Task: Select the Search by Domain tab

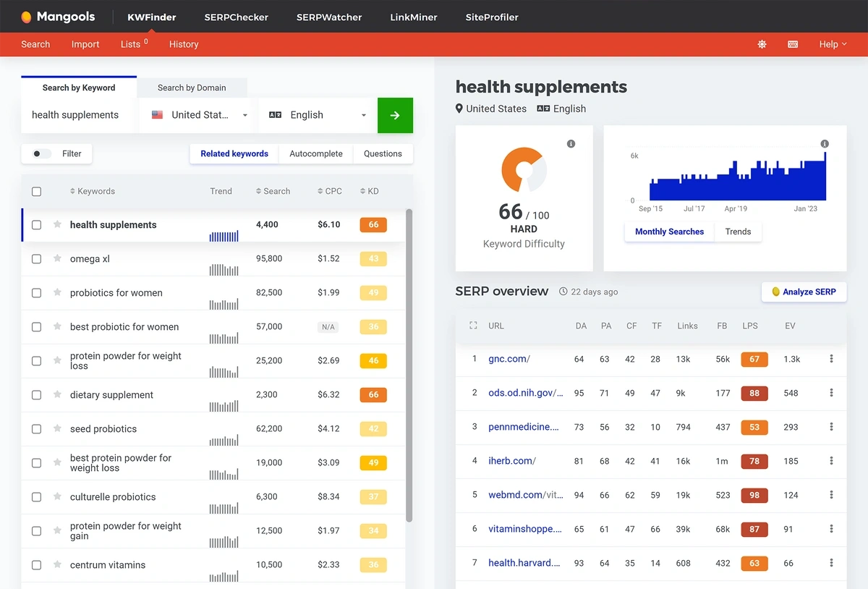Action: coord(192,88)
